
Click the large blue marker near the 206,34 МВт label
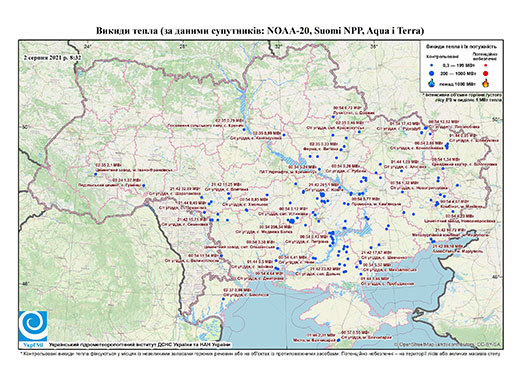coord(292,221)
